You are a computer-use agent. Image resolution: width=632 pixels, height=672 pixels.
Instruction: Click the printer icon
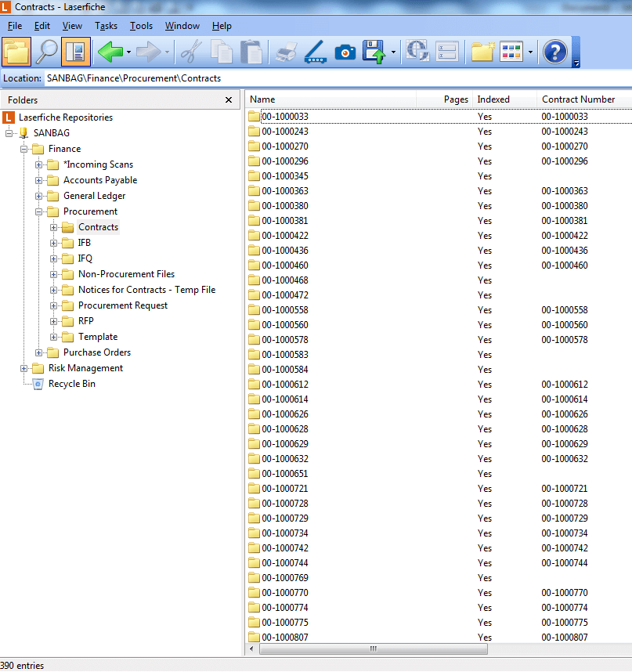(x=286, y=52)
